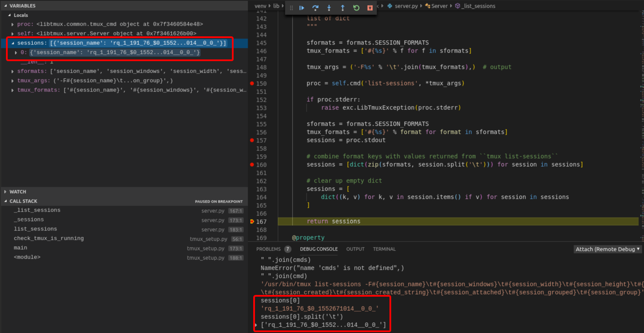Image resolution: width=644 pixels, height=333 pixels.
Task: Expand the sformats variable
Action: point(13,71)
